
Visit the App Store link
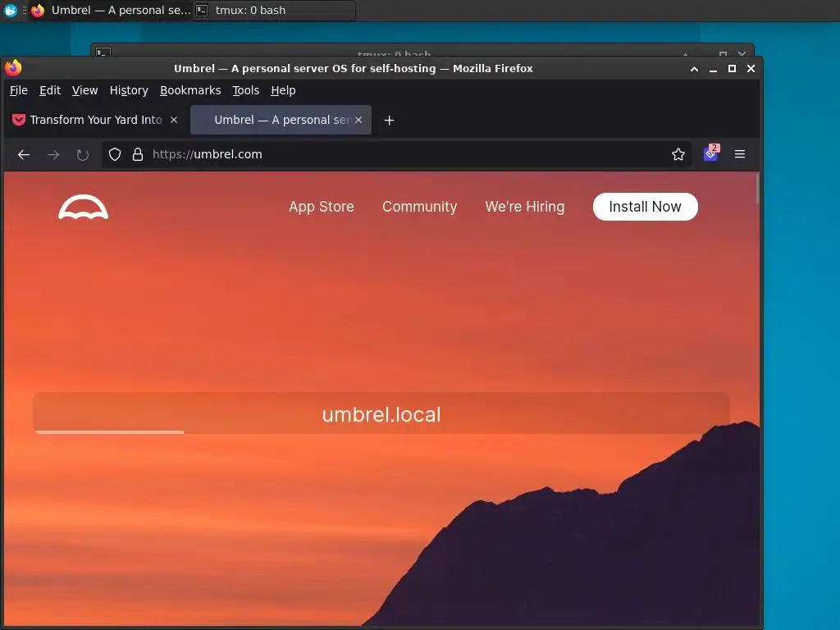pos(322,207)
